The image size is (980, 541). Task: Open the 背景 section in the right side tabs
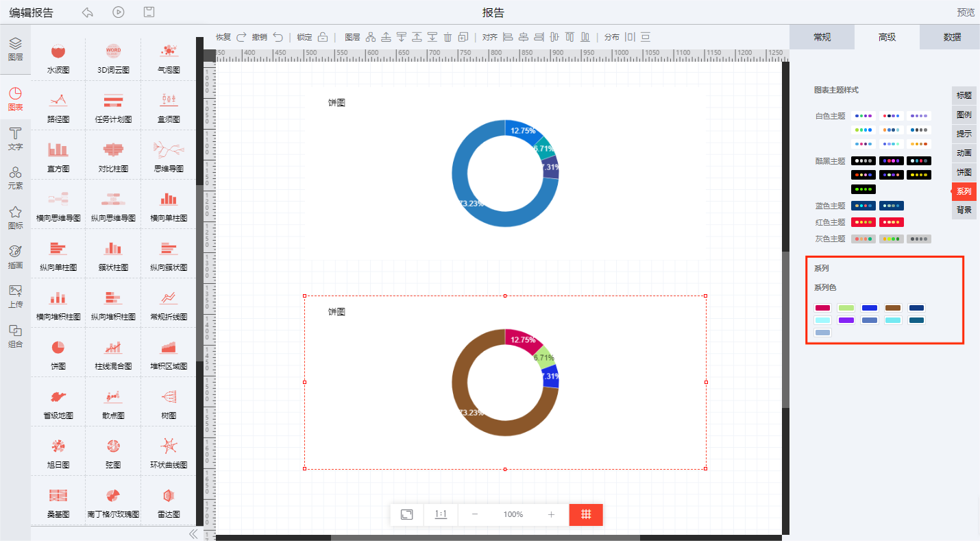point(964,210)
